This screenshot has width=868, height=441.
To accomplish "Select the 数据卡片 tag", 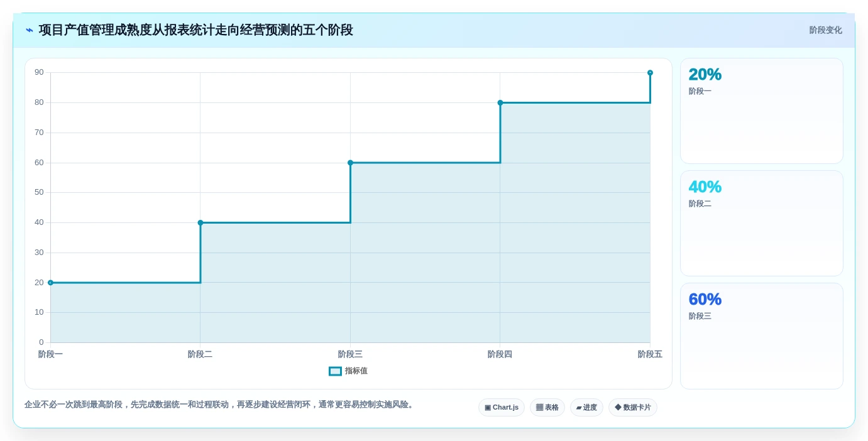I will pos(633,408).
